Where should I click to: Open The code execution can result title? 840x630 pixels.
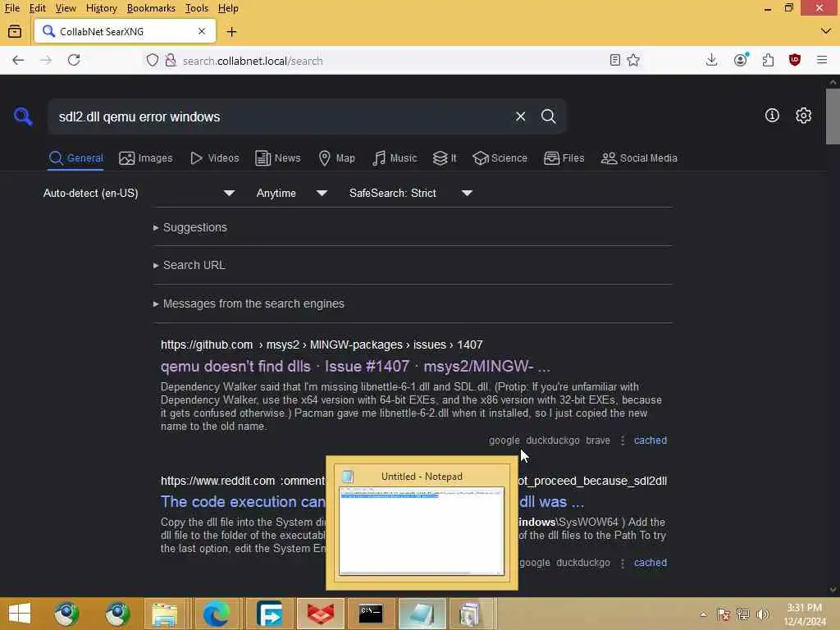pyautogui.click(x=243, y=502)
